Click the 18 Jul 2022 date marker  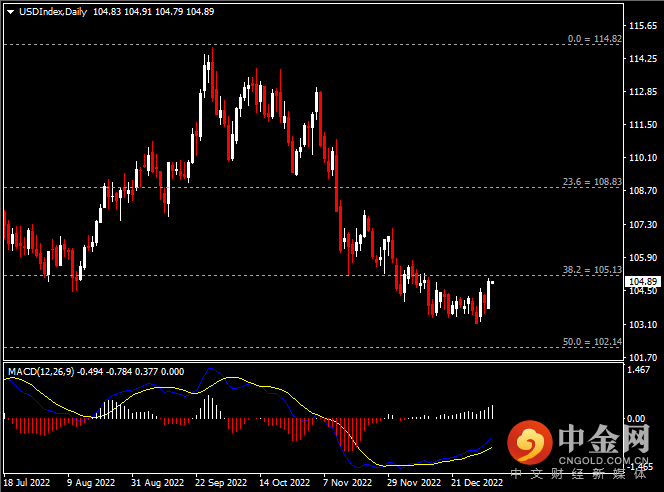pyautogui.click(x=27, y=483)
